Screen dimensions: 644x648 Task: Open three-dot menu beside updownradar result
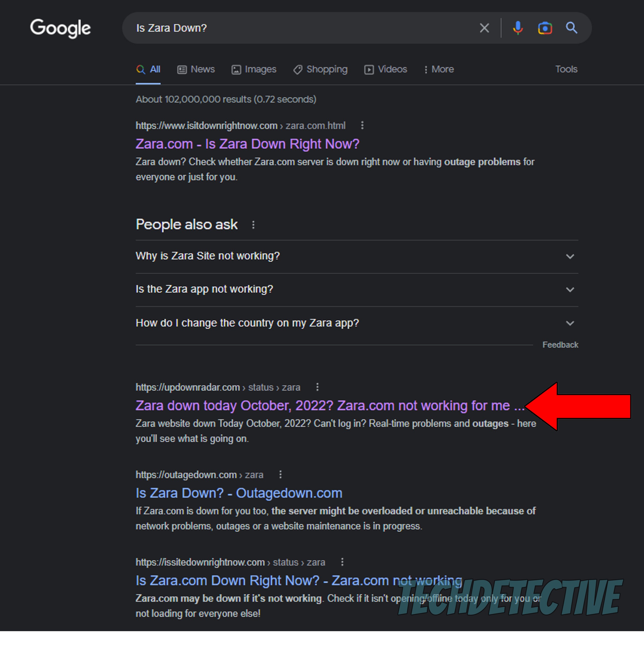pos(317,387)
